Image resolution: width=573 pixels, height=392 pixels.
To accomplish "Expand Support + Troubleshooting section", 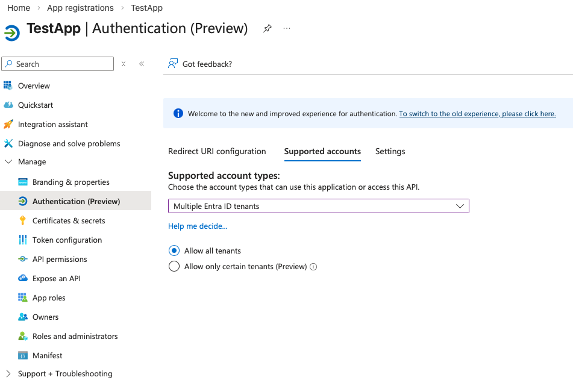I will click(x=8, y=374).
